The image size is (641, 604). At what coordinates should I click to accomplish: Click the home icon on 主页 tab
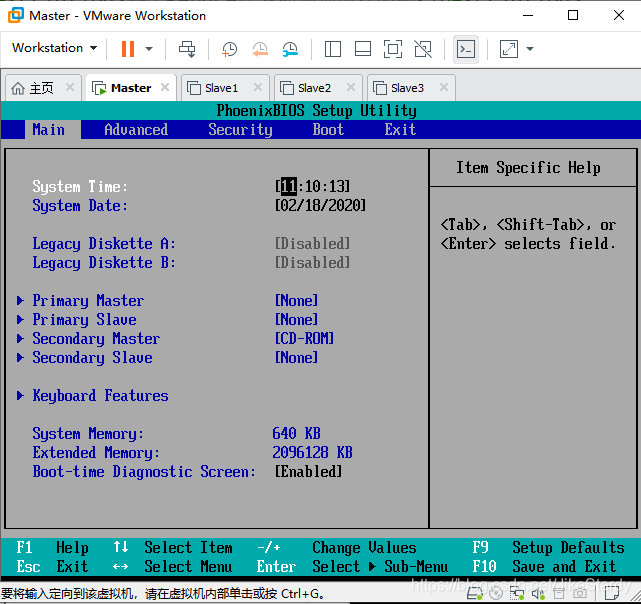[x=18, y=88]
